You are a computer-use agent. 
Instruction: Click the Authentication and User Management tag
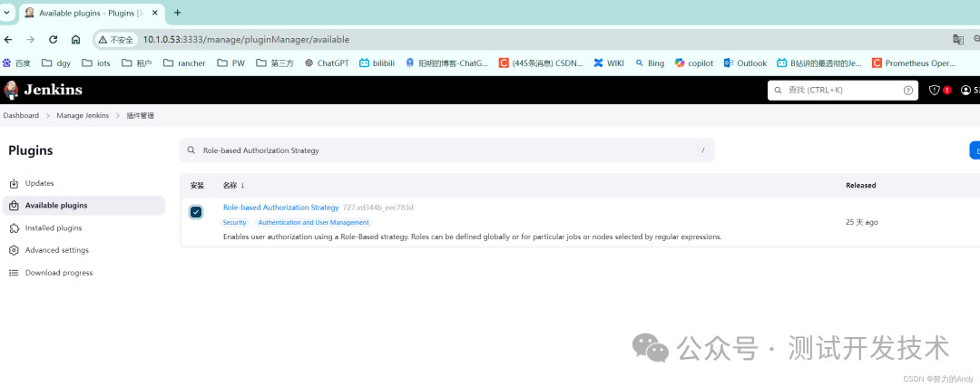[x=314, y=223]
